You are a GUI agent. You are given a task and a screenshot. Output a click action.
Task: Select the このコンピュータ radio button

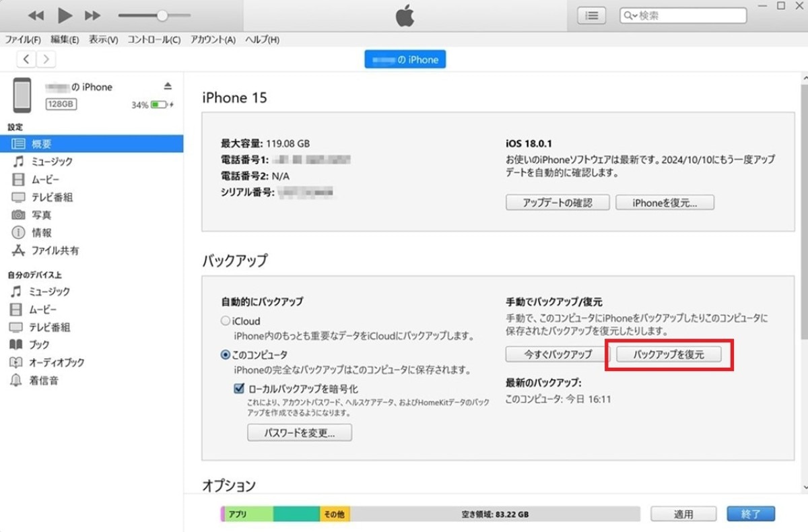point(226,354)
